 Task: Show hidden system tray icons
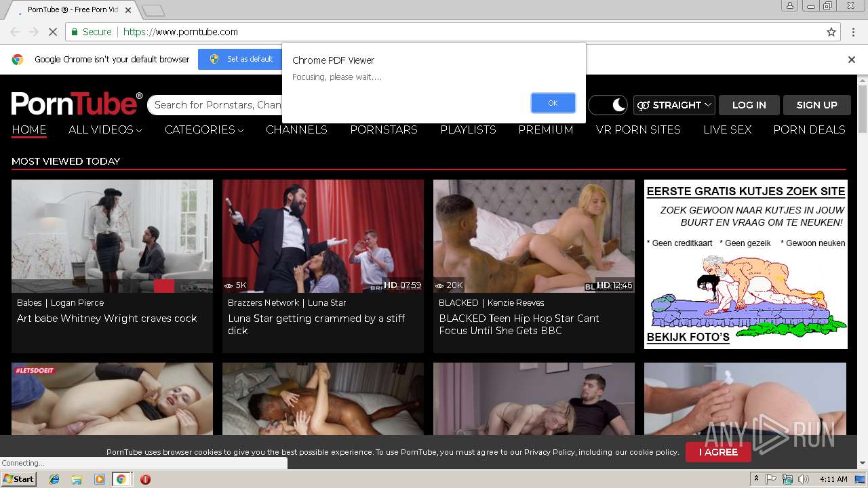(756, 479)
